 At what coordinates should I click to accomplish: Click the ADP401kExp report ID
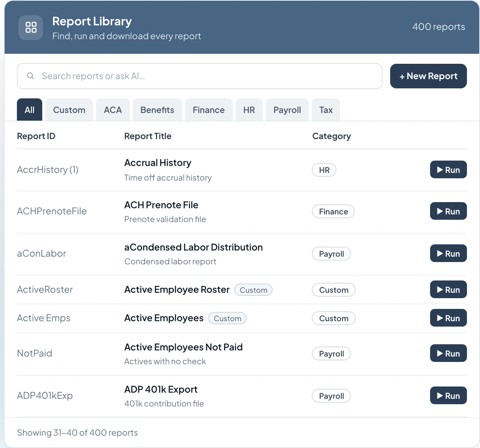point(45,395)
